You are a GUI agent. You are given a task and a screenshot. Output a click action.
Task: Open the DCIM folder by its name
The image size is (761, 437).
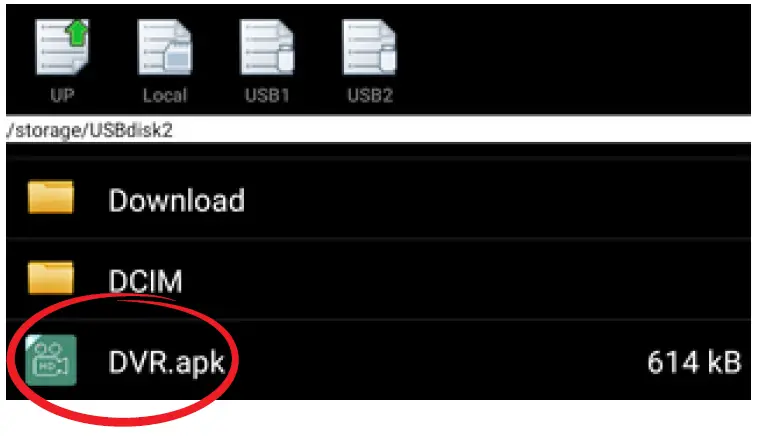tap(145, 281)
